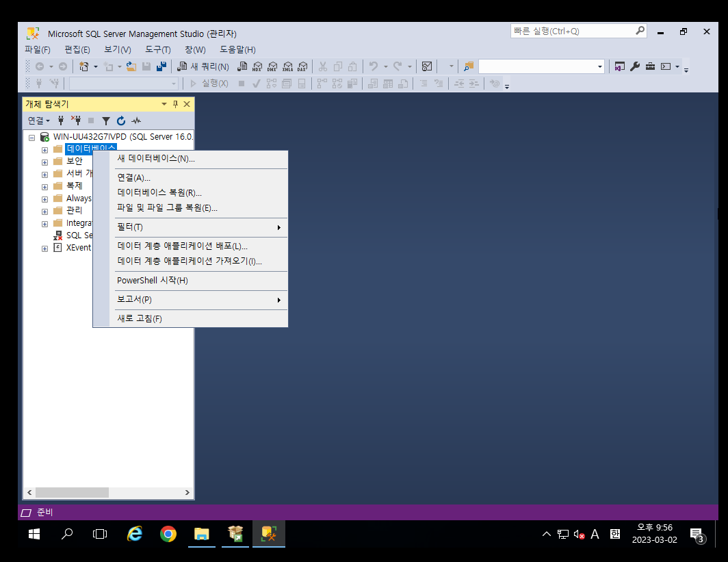Open Google Chrome from the taskbar
Screen dimensions: 728x562
click(168, 534)
